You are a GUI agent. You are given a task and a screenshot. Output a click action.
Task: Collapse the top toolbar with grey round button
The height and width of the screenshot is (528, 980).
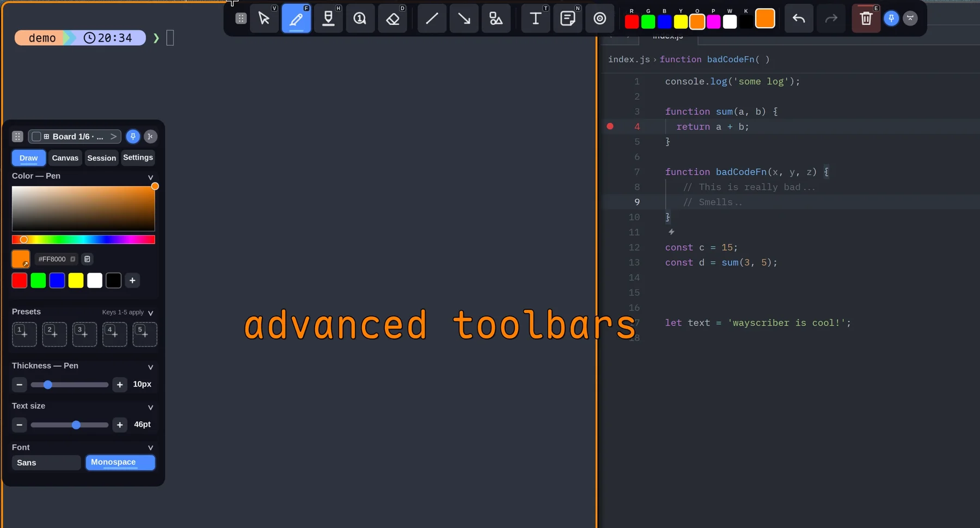910,19
